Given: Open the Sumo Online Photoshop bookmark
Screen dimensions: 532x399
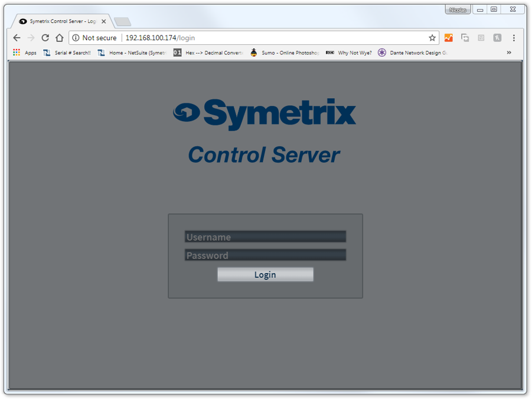Looking at the screenshot, I should pos(285,53).
